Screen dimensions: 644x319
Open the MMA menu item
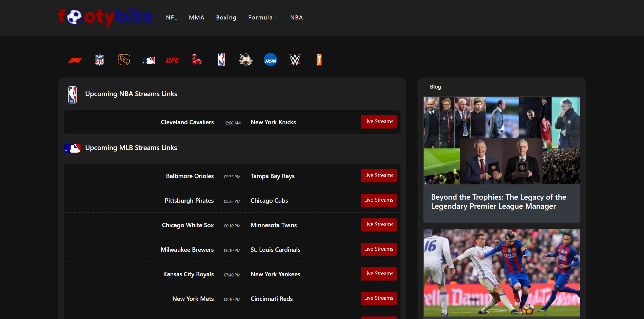click(x=197, y=17)
